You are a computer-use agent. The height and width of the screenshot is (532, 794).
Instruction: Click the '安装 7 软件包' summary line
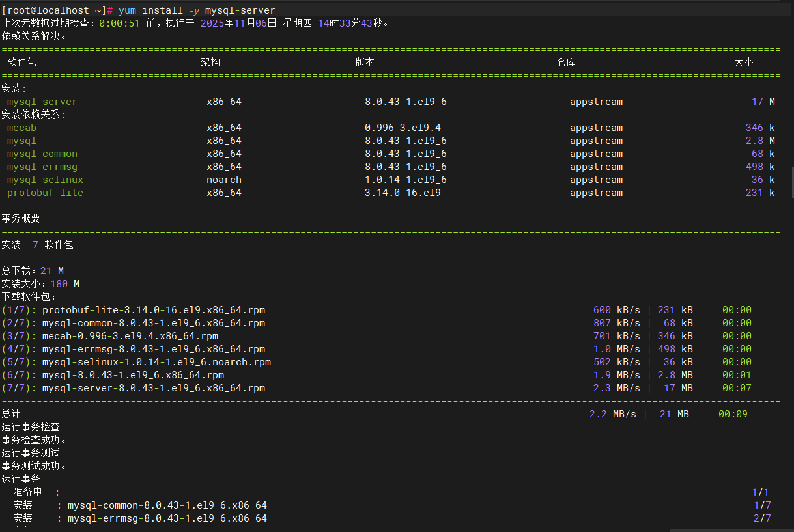tap(37, 245)
